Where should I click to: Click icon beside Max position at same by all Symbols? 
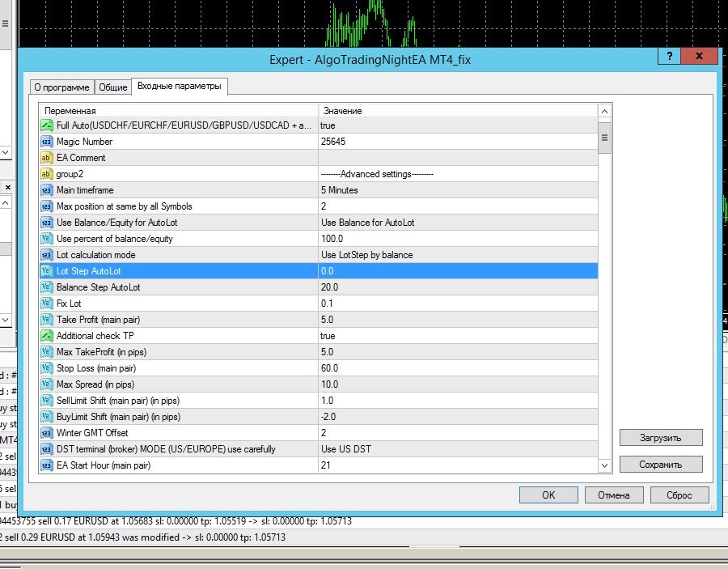pos(46,206)
